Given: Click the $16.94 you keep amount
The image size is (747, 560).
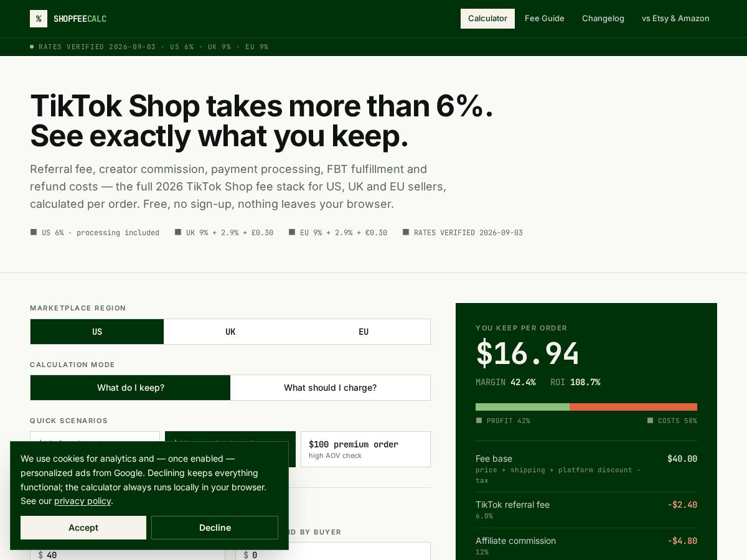Looking at the screenshot, I should [528, 353].
